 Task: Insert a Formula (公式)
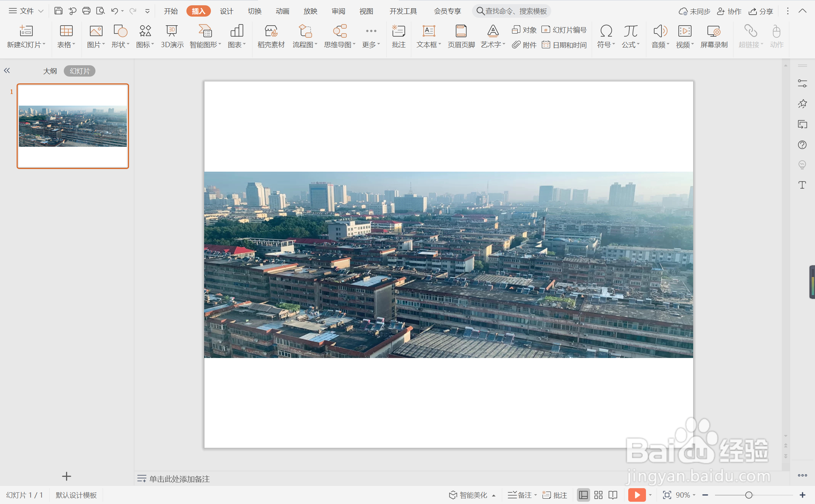click(630, 37)
